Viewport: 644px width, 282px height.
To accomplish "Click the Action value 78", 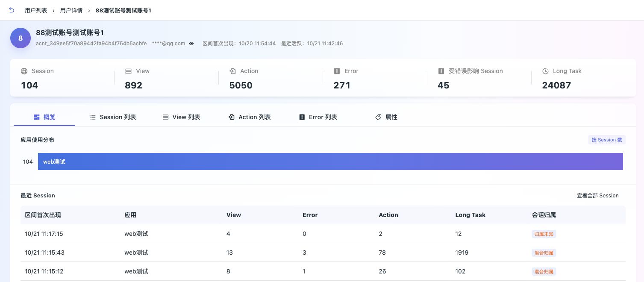I will pos(382,253).
